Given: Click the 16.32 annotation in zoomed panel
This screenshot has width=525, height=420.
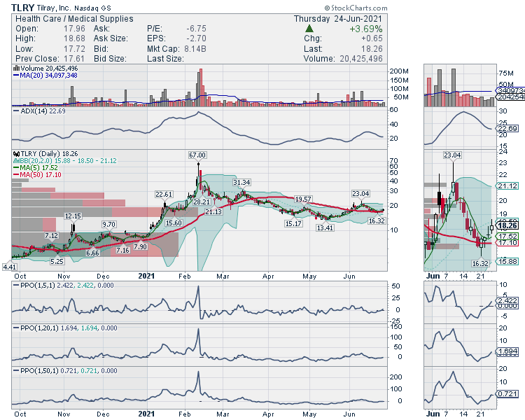Looking at the screenshot, I should 480,264.
